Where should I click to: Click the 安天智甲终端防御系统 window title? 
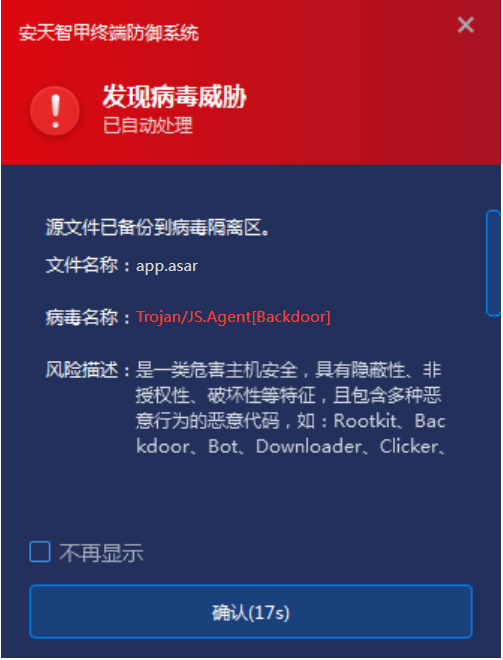pyautogui.click(x=109, y=33)
